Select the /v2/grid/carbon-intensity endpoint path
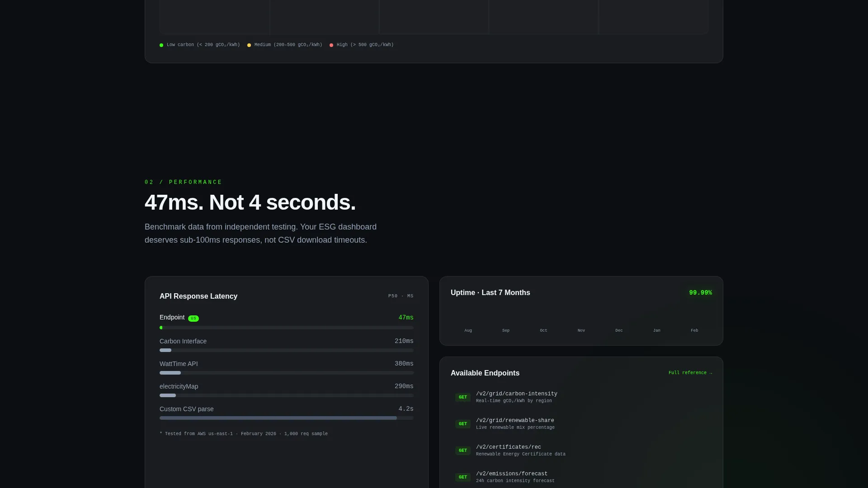The image size is (868, 488). pyautogui.click(x=516, y=394)
